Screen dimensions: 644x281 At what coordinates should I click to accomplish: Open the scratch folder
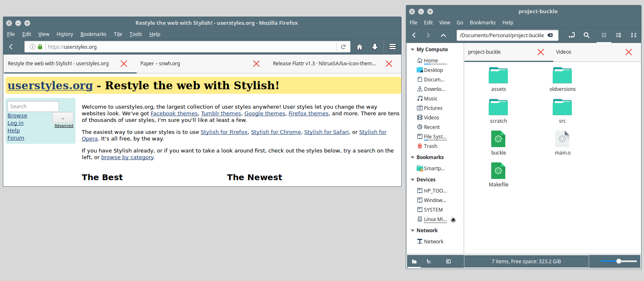pyautogui.click(x=498, y=111)
